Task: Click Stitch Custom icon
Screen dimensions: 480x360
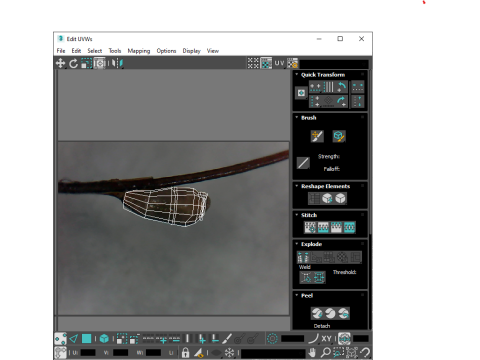Action: tap(349, 227)
